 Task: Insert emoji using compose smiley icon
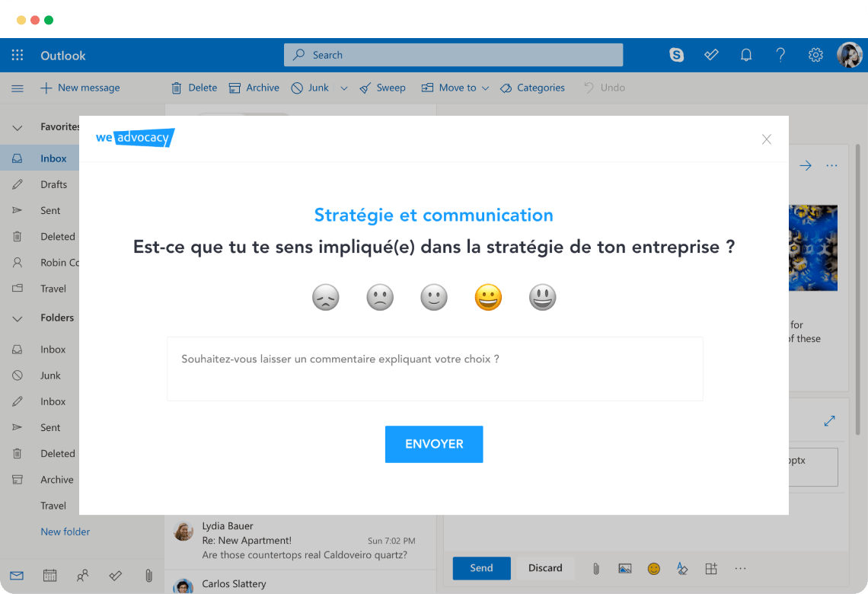pos(653,568)
